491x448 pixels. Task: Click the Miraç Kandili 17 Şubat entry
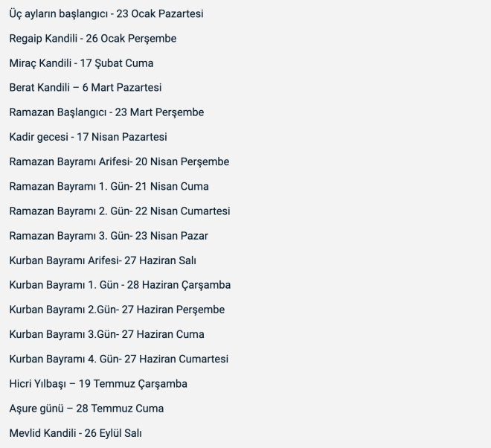pos(81,63)
